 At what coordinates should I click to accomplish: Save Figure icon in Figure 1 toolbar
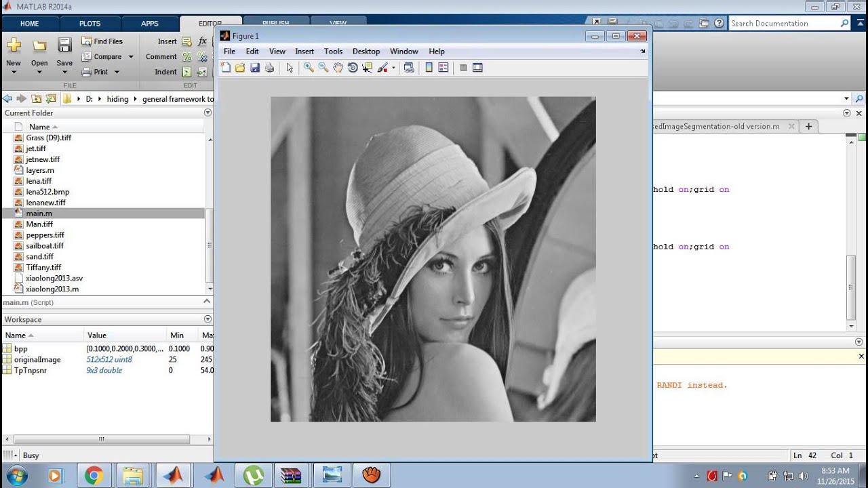(255, 68)
